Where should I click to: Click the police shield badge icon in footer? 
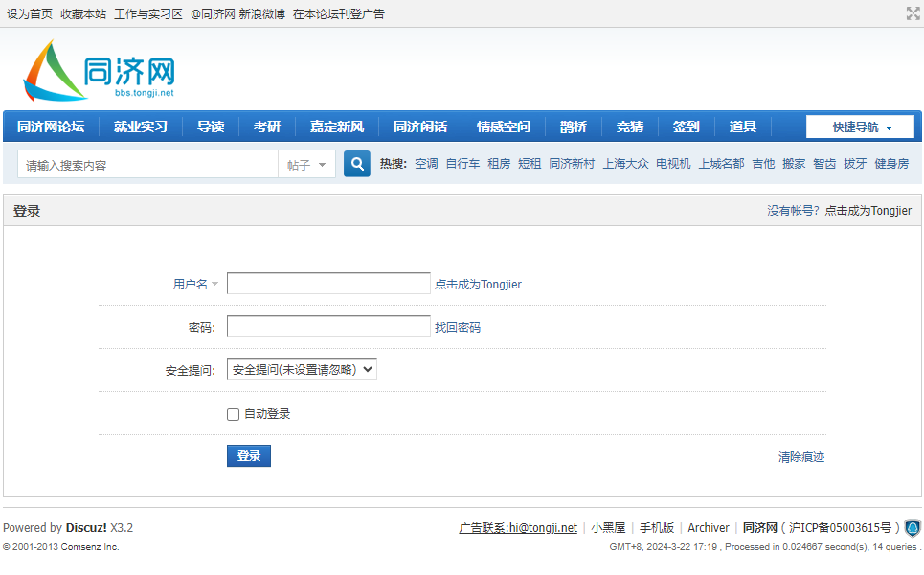913,528
